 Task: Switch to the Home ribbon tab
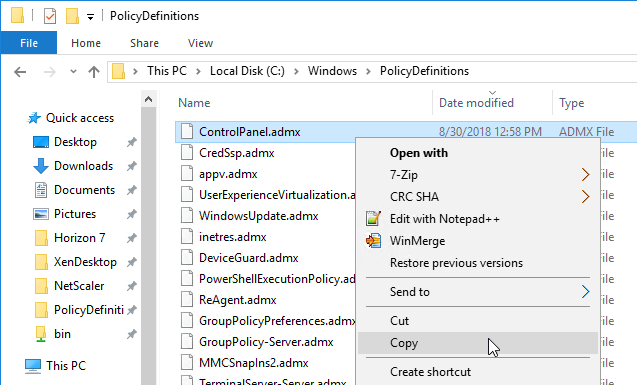86,43
